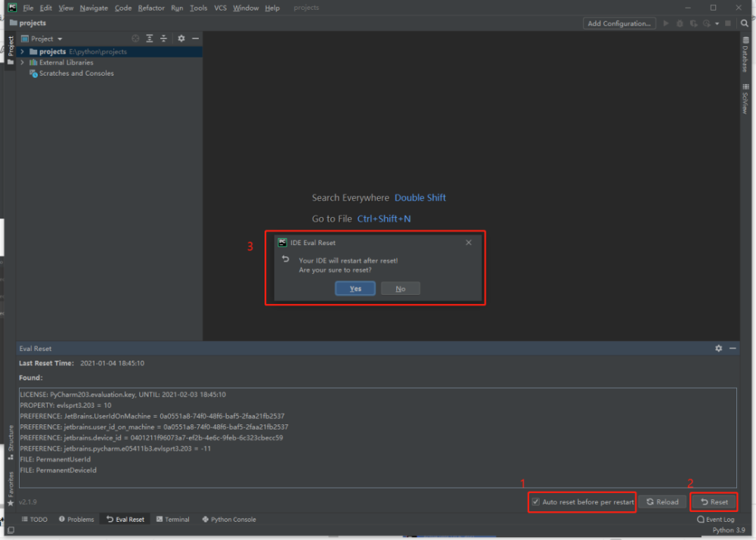The height and width of the screenshot is (540, 756).
Task: Click version label v2.1.9
Action: coord(27,502)
